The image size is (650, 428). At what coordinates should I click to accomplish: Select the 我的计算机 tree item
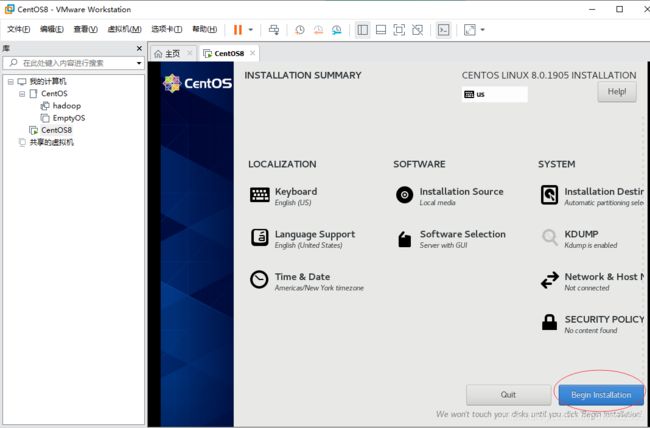coord(48,82)
